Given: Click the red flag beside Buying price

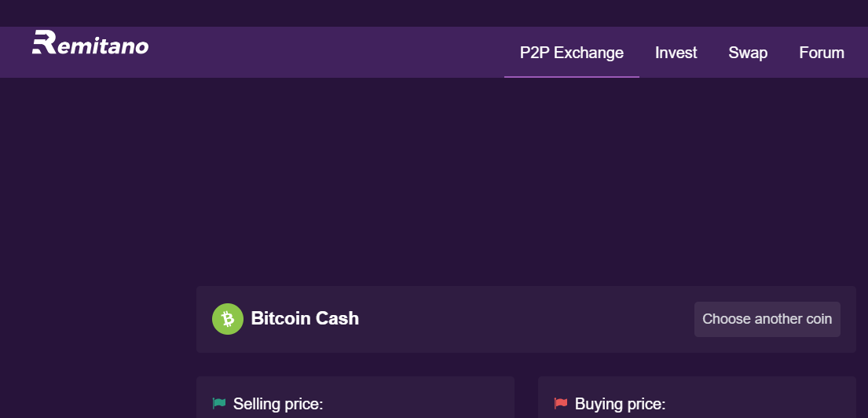Looking at the screenshot, I should [561, 404].
